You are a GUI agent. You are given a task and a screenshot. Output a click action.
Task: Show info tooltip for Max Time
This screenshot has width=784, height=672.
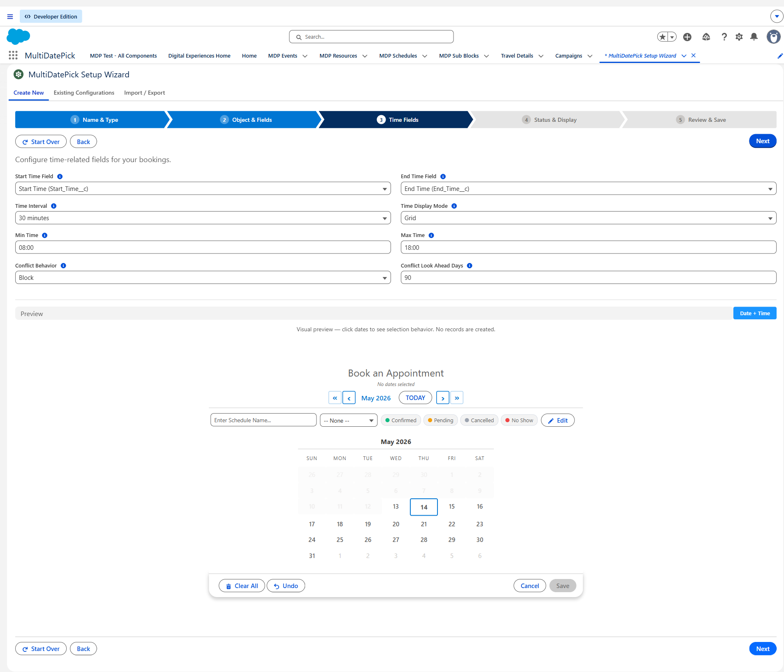431,235
